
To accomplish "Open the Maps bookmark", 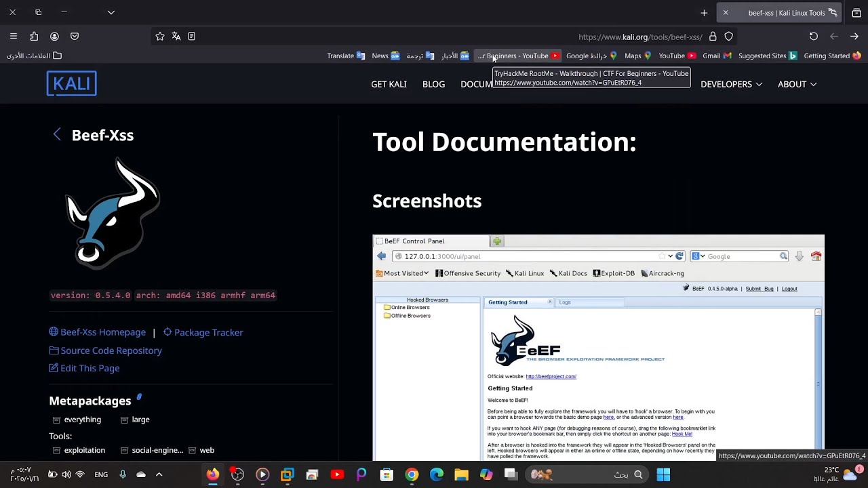I will click(638, 56).
